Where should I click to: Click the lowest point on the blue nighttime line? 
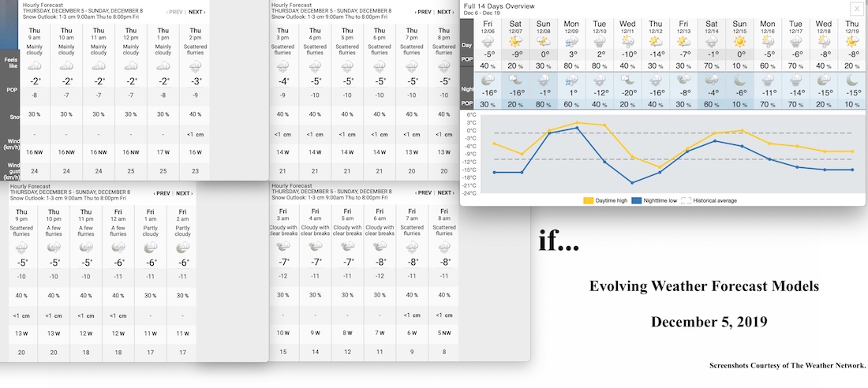pos(631,182)
